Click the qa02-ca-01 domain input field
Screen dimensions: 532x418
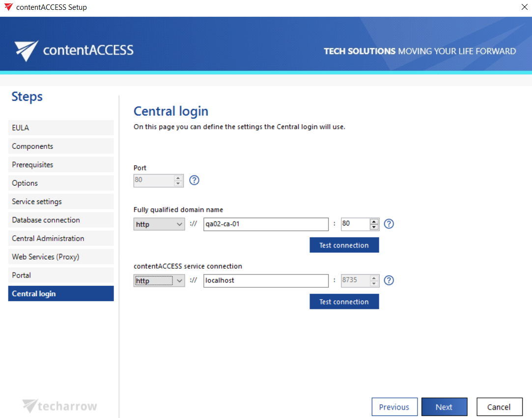[266, 224]
